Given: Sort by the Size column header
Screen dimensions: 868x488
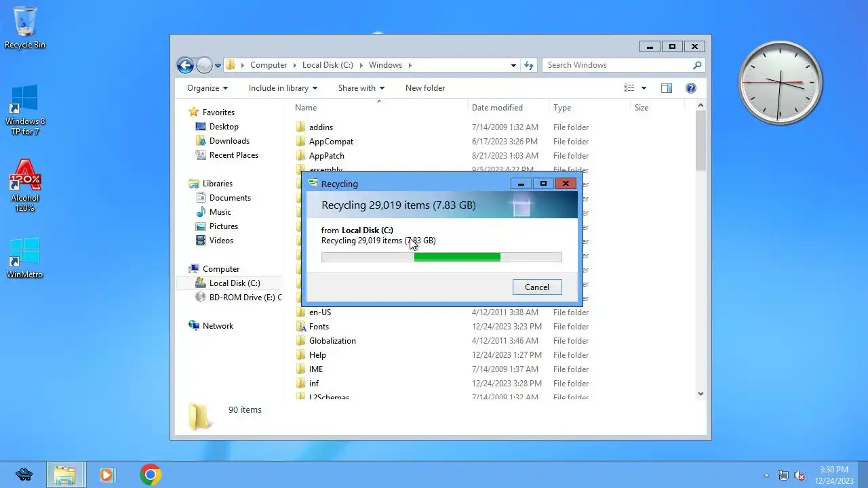Looking at the screenshot, I should [x=656, y=108].
